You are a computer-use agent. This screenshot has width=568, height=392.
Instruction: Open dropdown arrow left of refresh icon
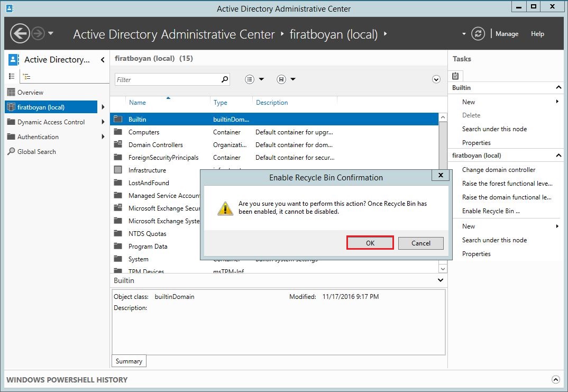click(x=464, y=34)
